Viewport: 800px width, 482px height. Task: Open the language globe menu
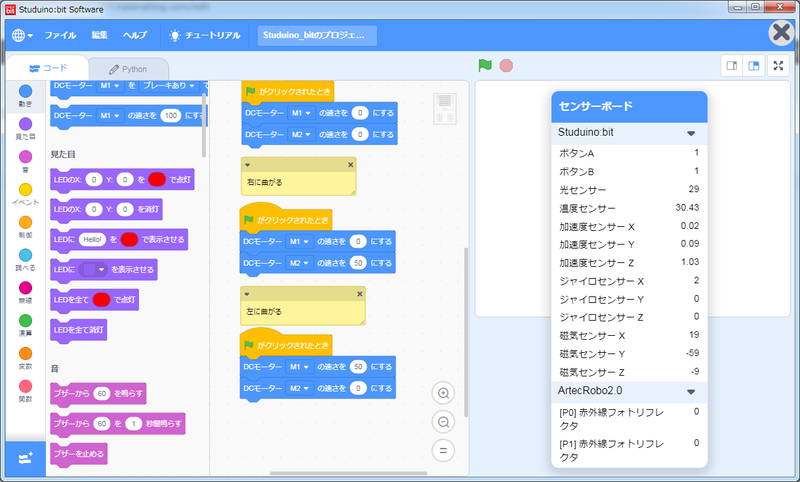(x=22, y=35)
